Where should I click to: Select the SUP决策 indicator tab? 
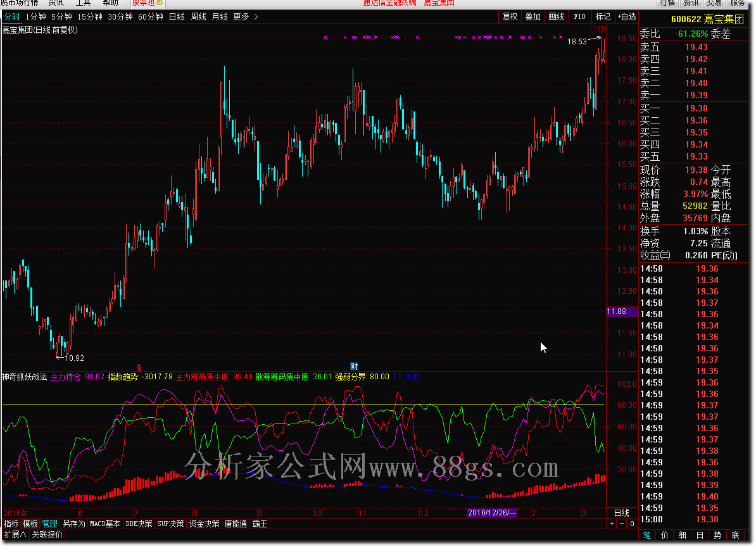[x=171, y=524]
